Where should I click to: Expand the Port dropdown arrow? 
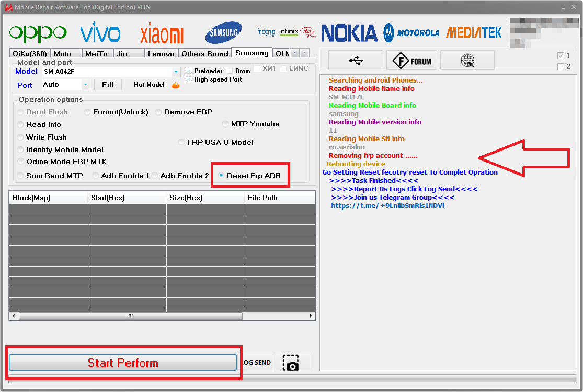(86, 85)
